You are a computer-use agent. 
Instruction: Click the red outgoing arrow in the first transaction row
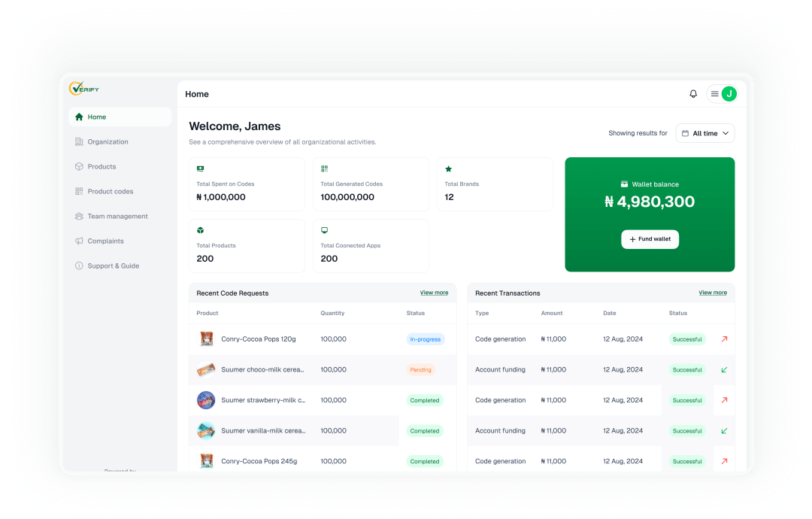pyautogui.click(x=724, y=339)
